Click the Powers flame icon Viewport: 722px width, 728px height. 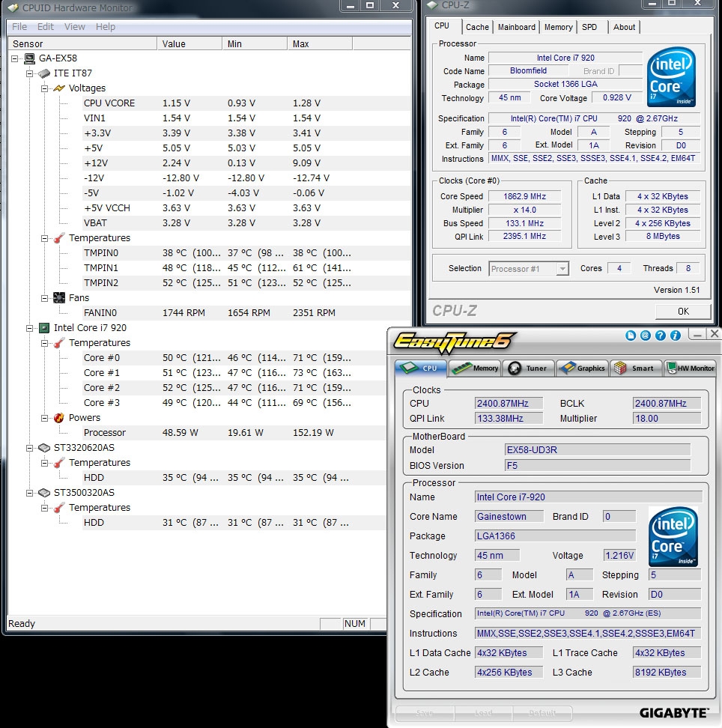click(x=59, y=418)
